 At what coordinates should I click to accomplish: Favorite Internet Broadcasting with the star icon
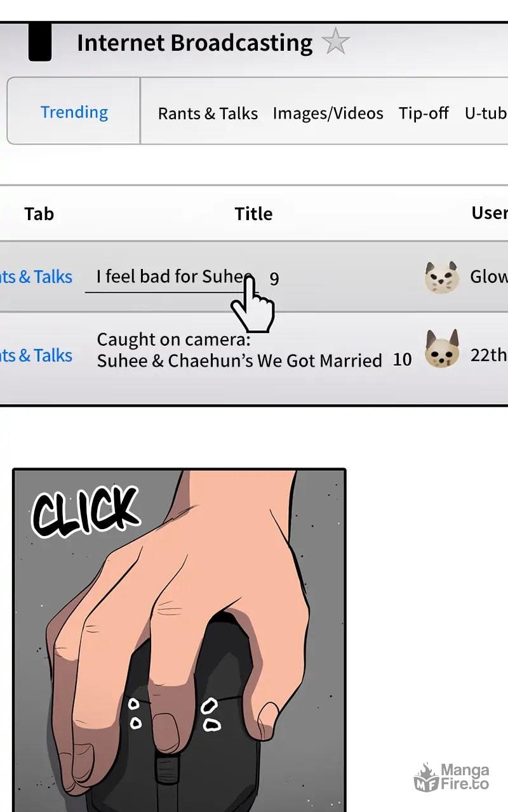[x=335, y=42]
